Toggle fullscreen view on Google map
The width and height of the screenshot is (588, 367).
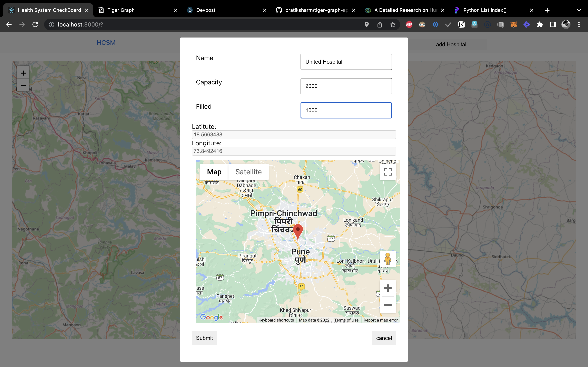(x=388, y=172)
